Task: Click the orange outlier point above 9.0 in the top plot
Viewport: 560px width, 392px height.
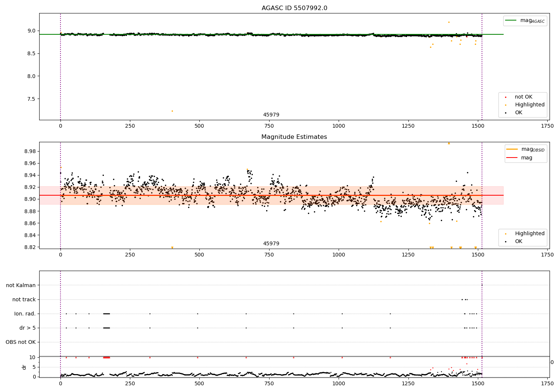Action: (449, 22)
